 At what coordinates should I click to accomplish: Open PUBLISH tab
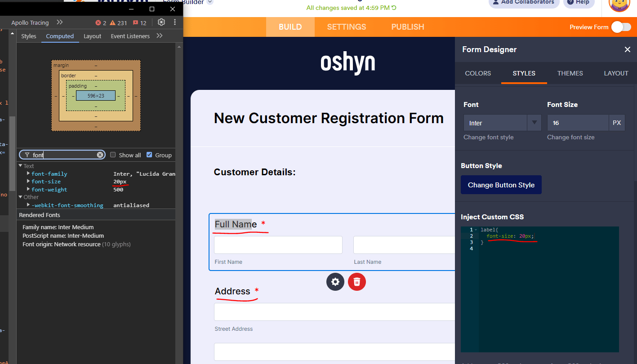(x=408, y=27)
